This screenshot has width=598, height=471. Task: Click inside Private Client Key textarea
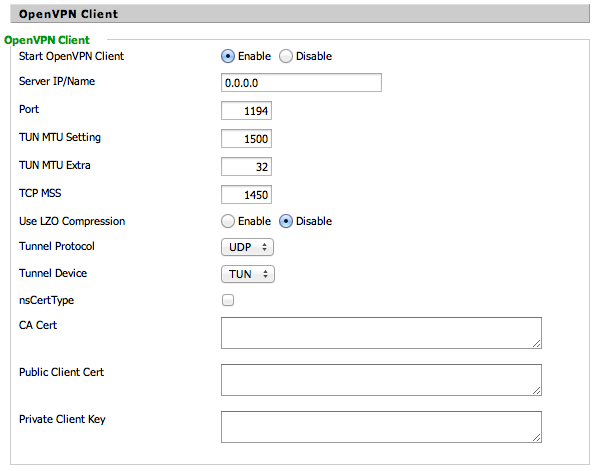381,427
